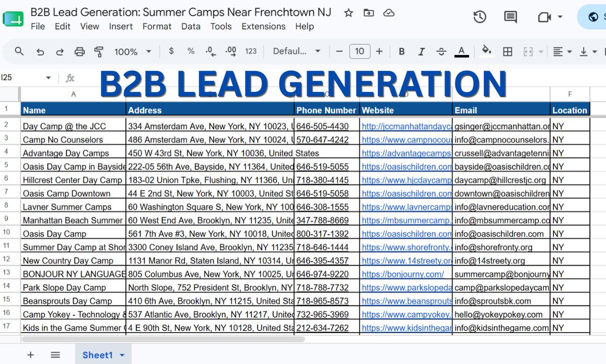The image size is (606, 364).
Task: Select cell Camp No Counselors
Action: (73, 140)
